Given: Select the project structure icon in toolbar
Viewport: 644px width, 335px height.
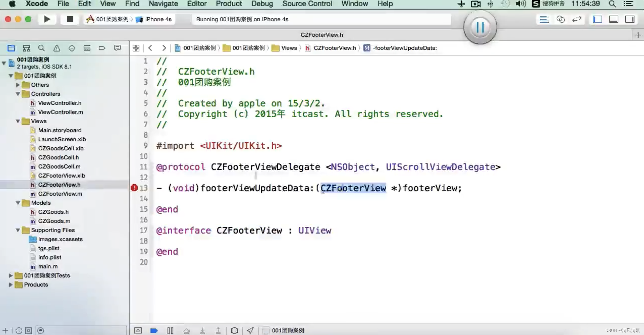Looking at the screenshot, I should (x=11, y=47).
